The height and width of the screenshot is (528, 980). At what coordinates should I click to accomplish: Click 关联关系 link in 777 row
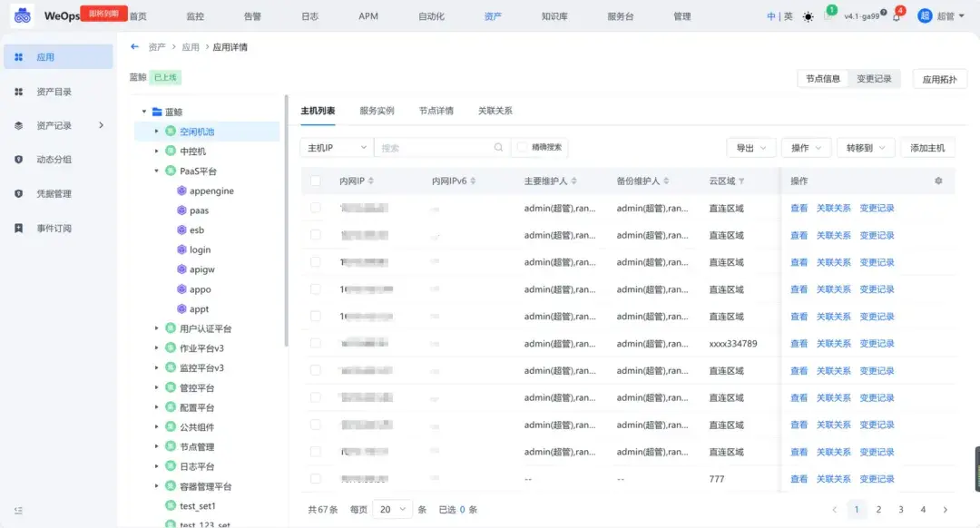pos(833,479)
